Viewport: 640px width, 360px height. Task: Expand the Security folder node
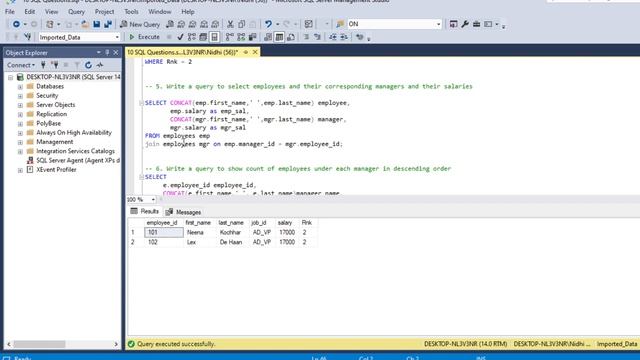coord(20,96)
